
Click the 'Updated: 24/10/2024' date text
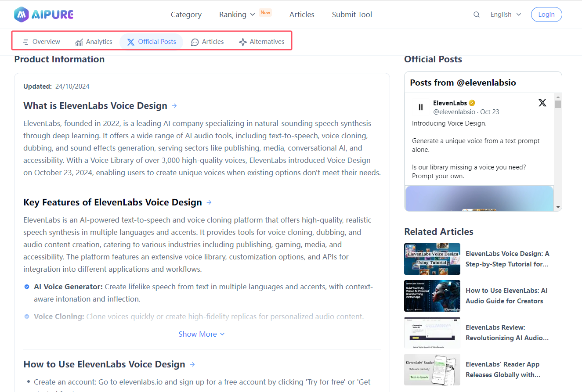coord(56,86)
